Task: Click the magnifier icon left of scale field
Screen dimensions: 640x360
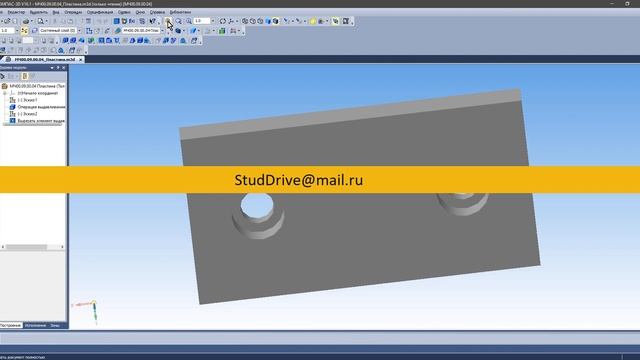Action: (189, 21)
